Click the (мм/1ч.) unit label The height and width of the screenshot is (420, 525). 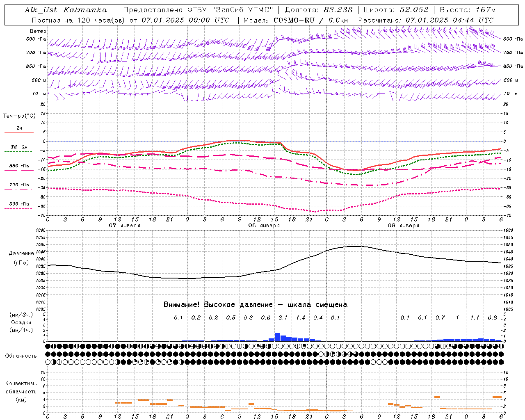21,330
